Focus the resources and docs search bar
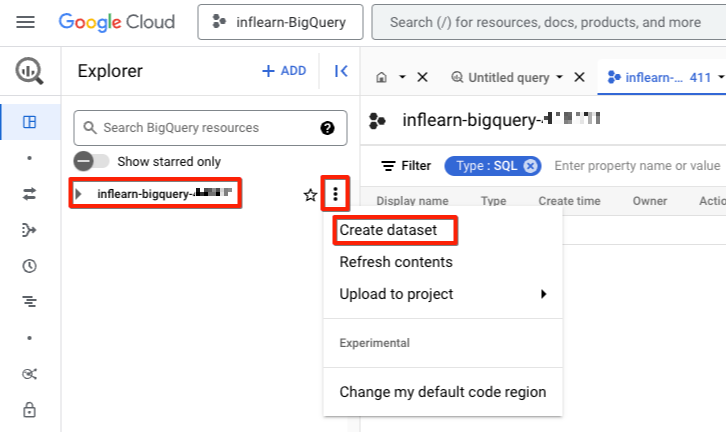The width and height of the screenshot is (726, 432). point(549,22)
